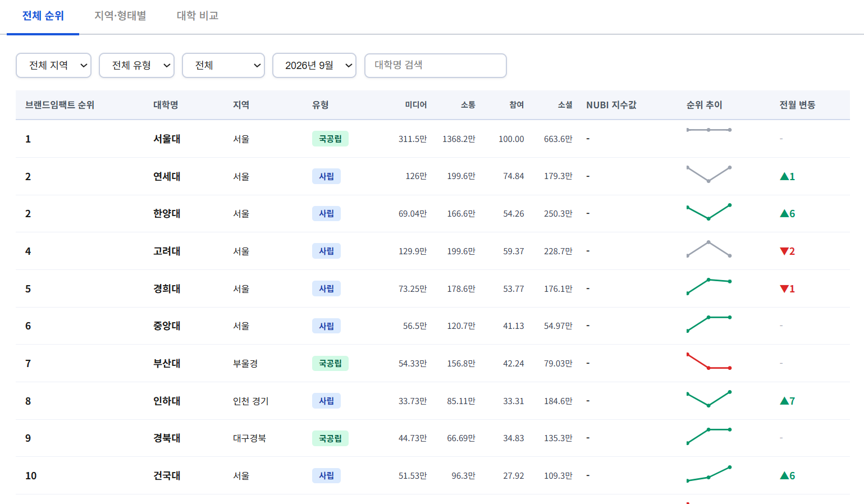The width and height of the screenshot is (864, 504).
Task: Open the 연세대 university name
Action: point(167,176)
